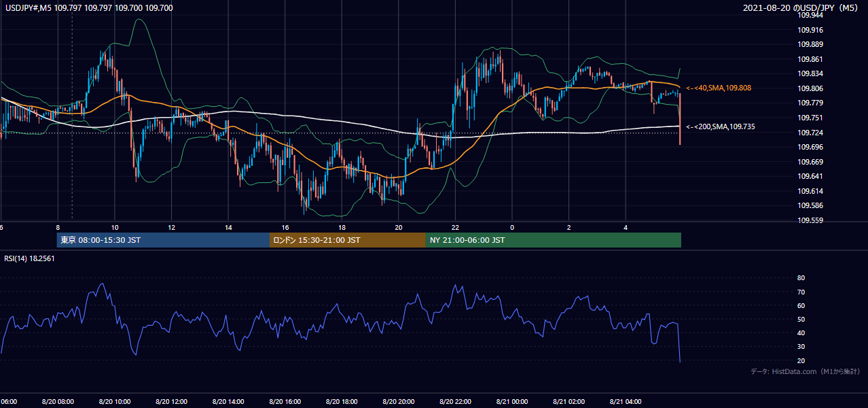Click hour label 22 under the price chart

point(455,227)
